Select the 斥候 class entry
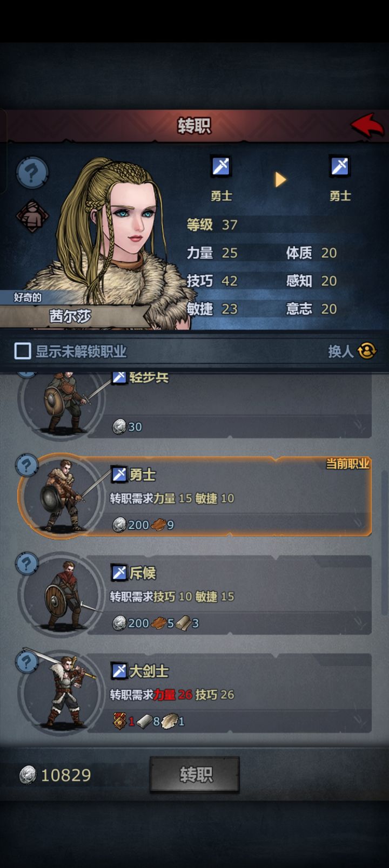 point(194,595)
